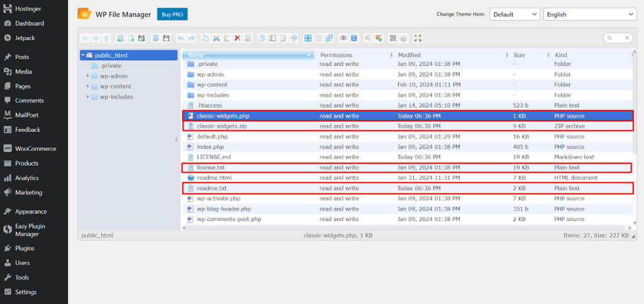Undo the last file operation
644x304 pixels.
coord(180,38)
